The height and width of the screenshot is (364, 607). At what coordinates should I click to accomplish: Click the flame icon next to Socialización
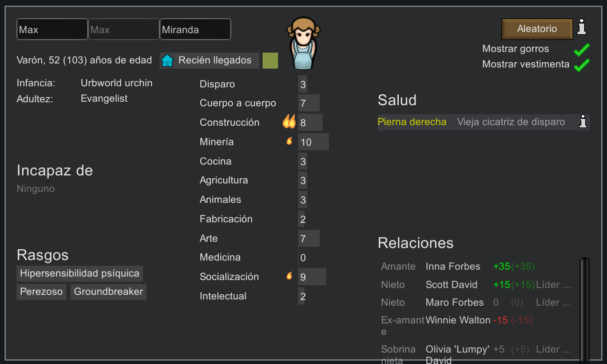[289, 276]
